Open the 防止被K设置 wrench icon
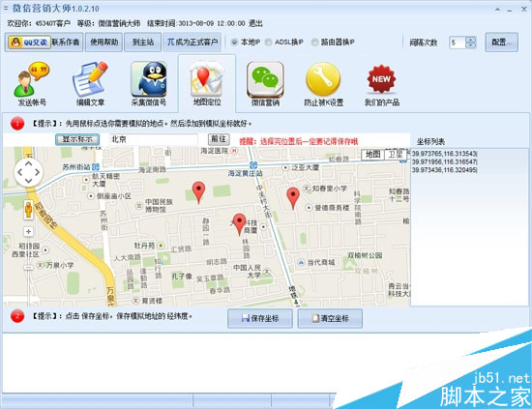Image resolution: width=532 pixels, height=409 pixels. [324, 84]
